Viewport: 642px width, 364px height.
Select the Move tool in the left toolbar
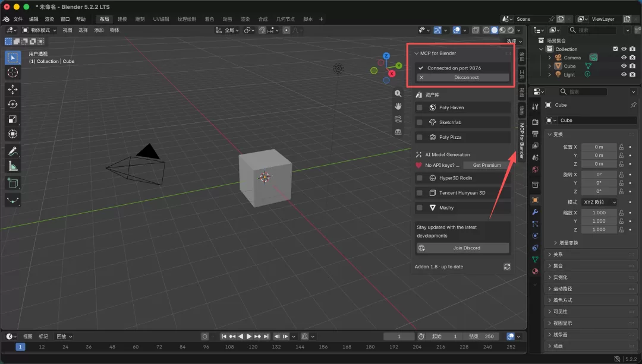(12, 89)
